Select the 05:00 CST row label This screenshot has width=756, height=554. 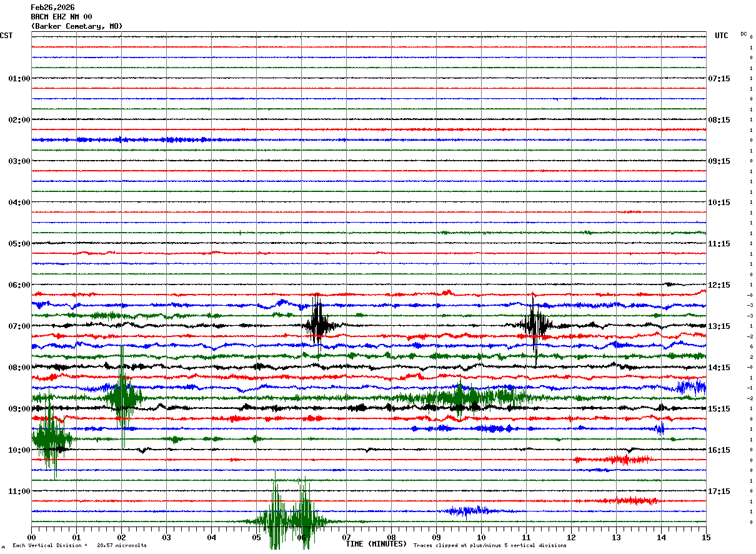coord(19,244)
